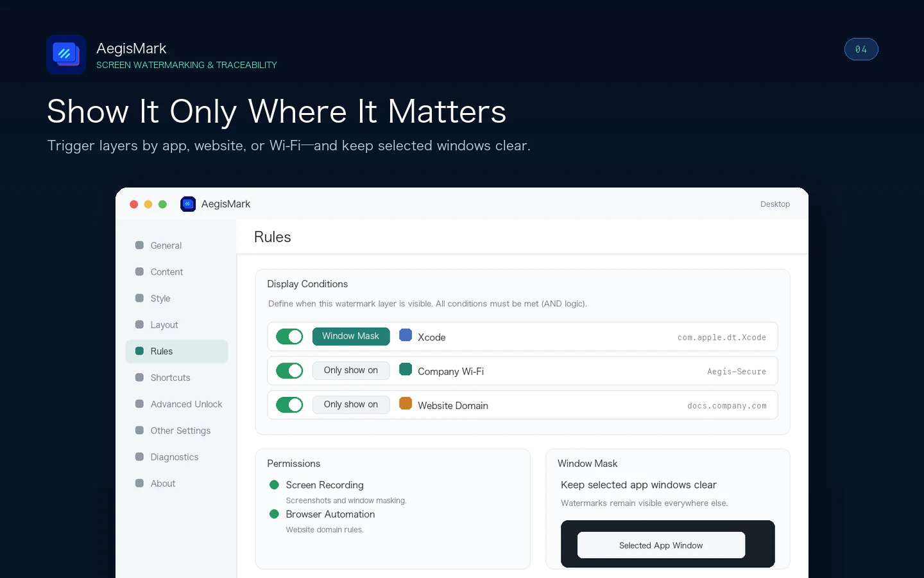This screenshot has height=578, width=924.
Task: Click the Shortcuts sidebar icon
Action: 139,378
